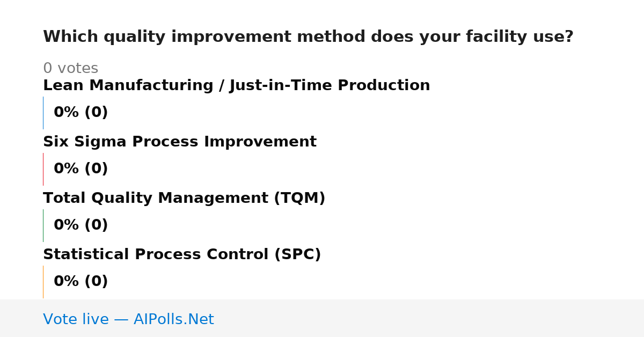
Task: Click the red bar for Six Sigma
Action: (x=43, y=169)
